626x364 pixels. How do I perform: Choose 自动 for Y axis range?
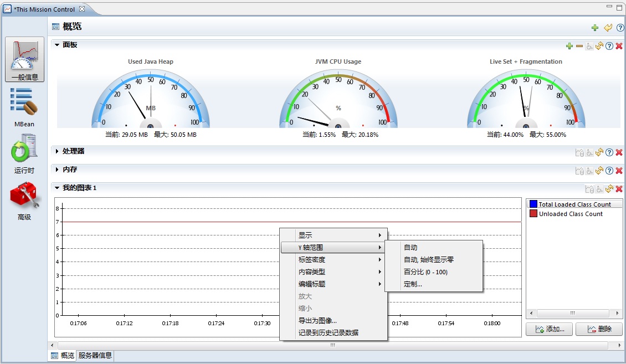click(411, 248)
